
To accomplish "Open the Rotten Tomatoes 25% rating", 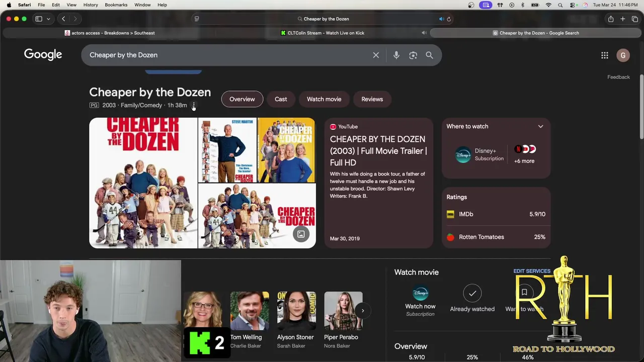I will (496, 237).
